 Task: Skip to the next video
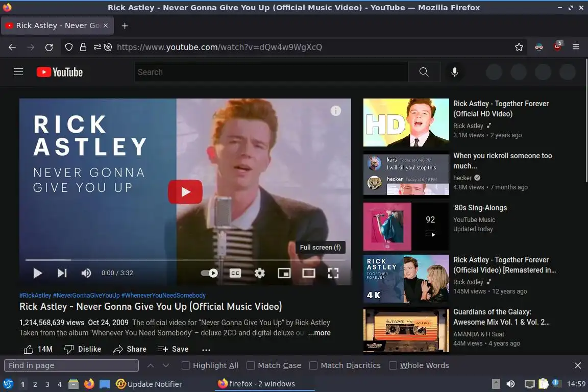point(62,273)
